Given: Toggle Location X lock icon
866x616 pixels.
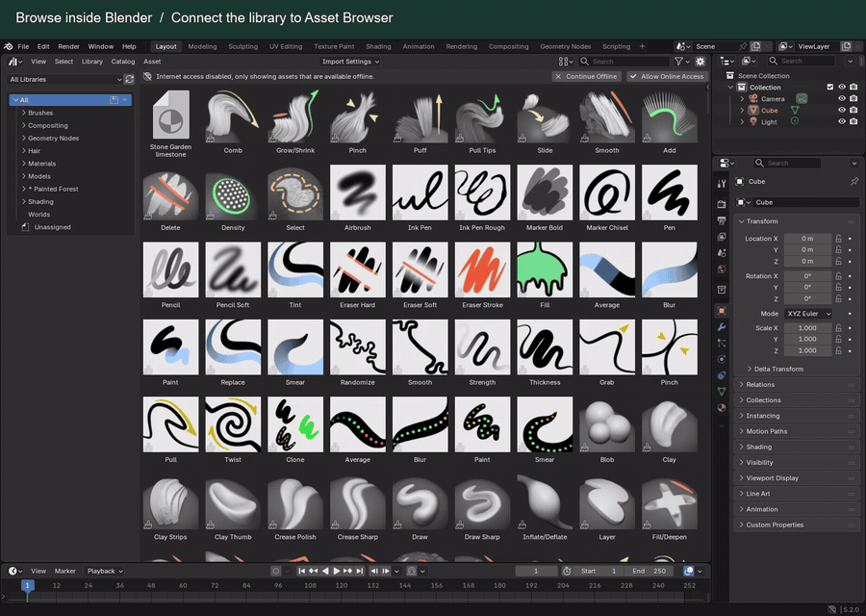Looking at the screenshot, I should click(x=838, y=239).
